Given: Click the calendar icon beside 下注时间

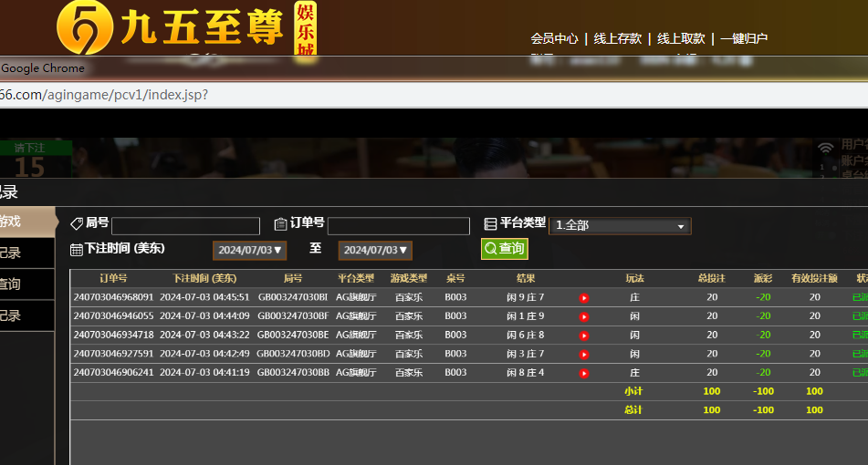Looking at the screenshot, I should point(77,250).
